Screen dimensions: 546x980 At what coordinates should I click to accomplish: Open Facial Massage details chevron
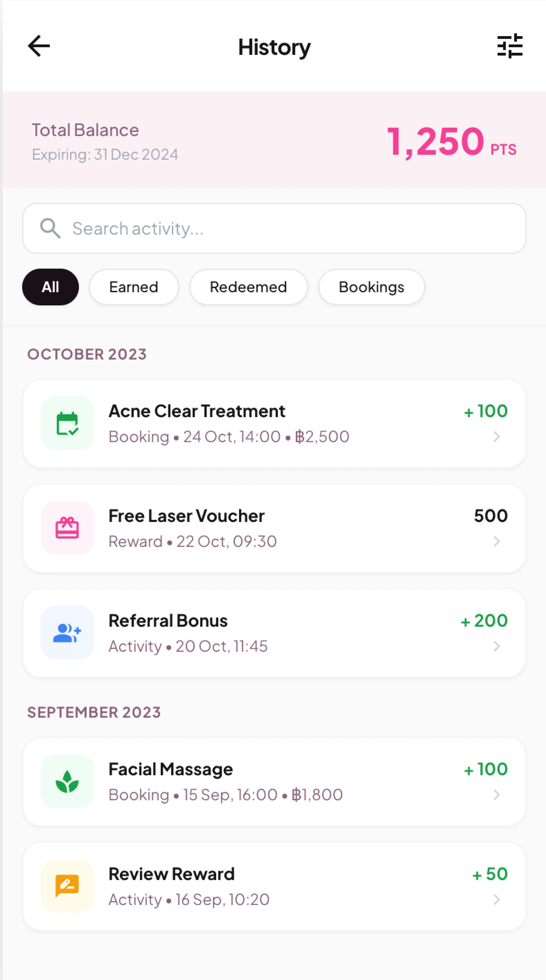click(497, 795)
